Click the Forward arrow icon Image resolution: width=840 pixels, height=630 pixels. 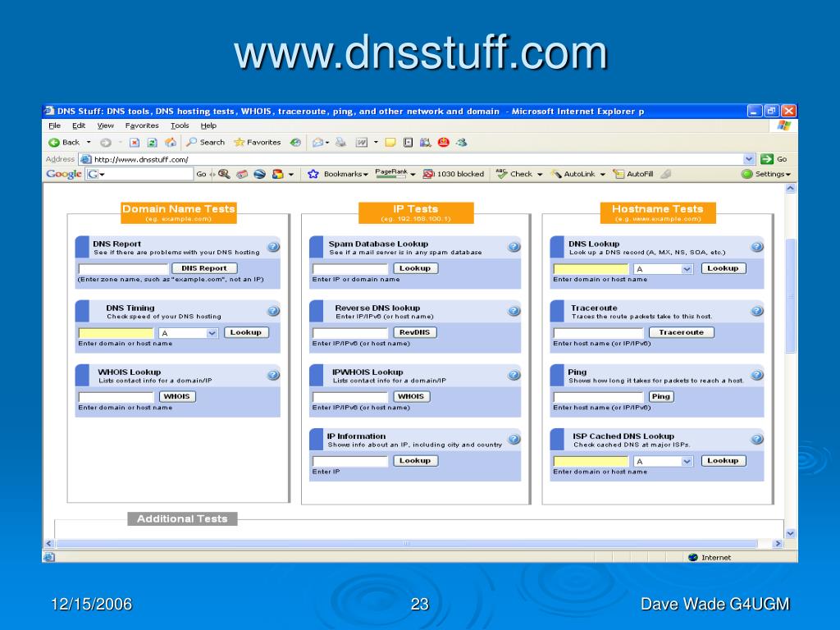106,143
